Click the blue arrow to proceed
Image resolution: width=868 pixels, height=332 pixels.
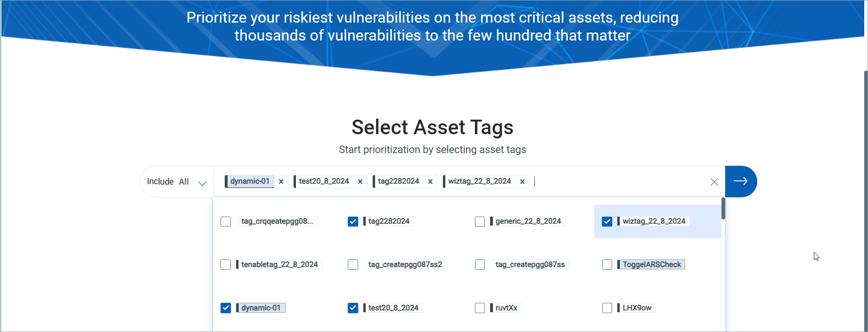click(x=740, y=181)
